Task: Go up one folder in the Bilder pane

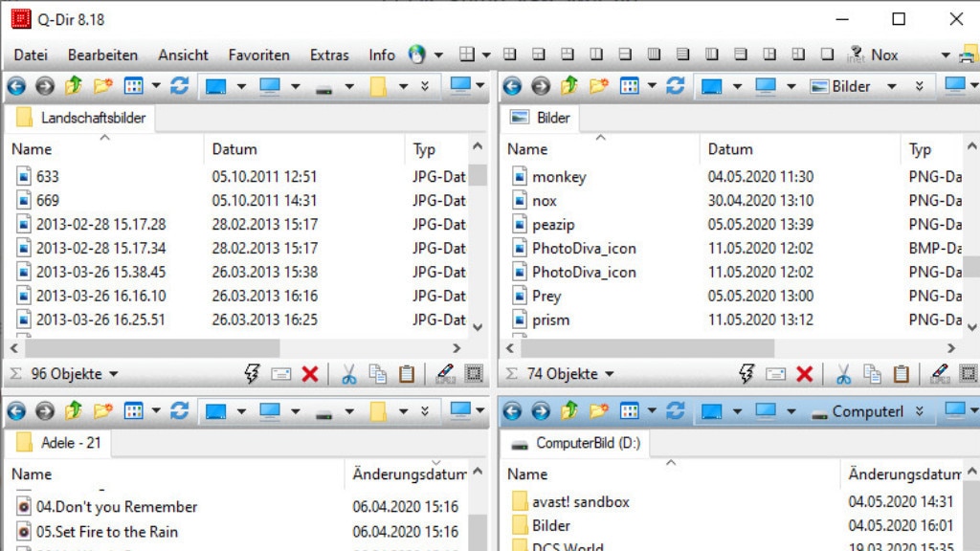Action: (569, 86)
